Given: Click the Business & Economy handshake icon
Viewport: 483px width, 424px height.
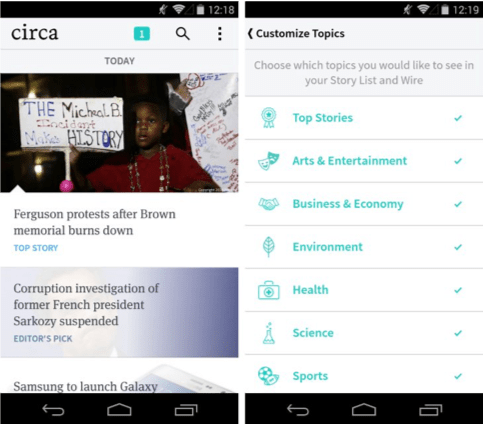Looking at the screenshot, I should 269,204.
